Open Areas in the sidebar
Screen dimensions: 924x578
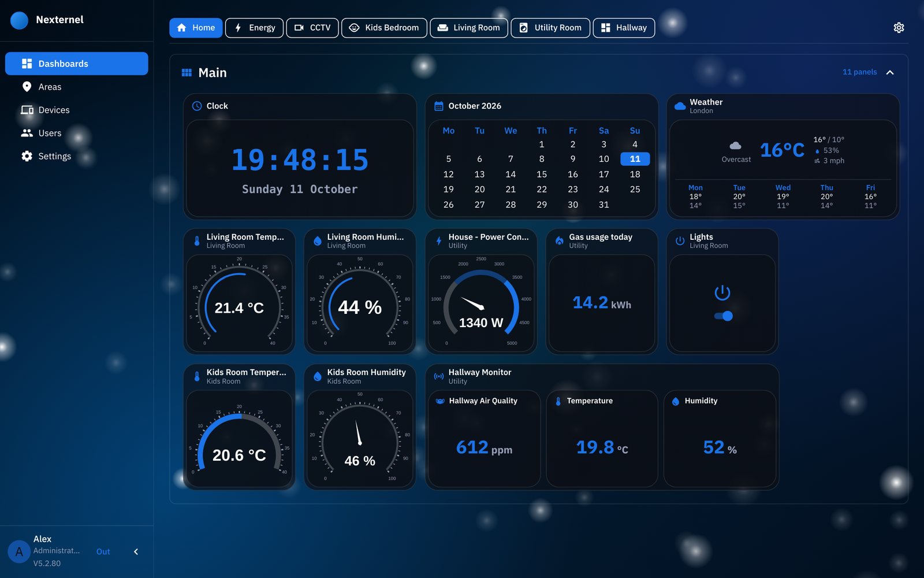pos(77,87)
